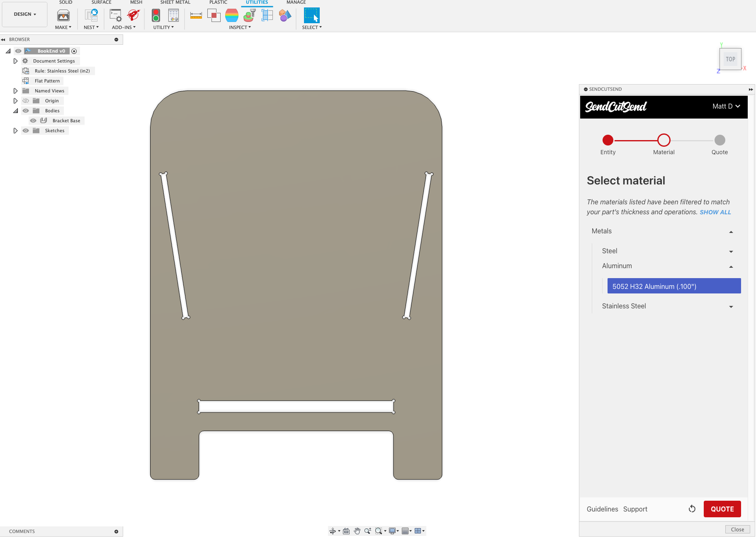The height and width of the screenshot is (538, 756).
Task: Switch to the PLASTIC tab
Action: 218,2
